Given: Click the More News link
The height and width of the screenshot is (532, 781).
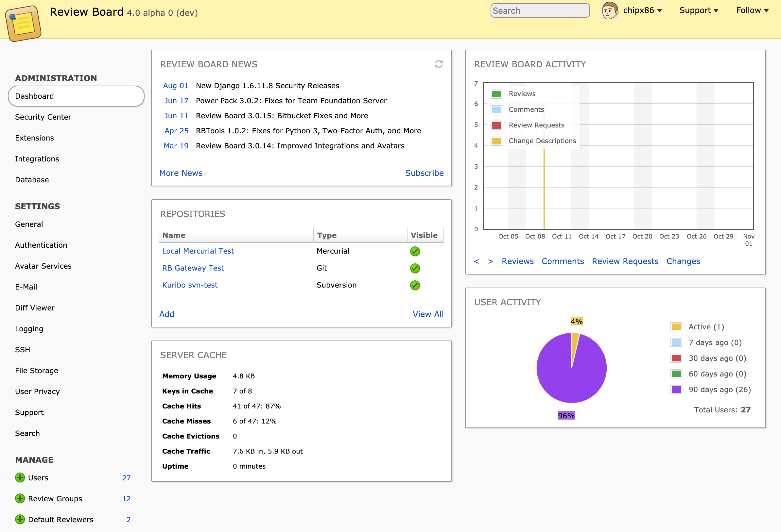Looking at the screenshot, I should [x=181, y=173].
